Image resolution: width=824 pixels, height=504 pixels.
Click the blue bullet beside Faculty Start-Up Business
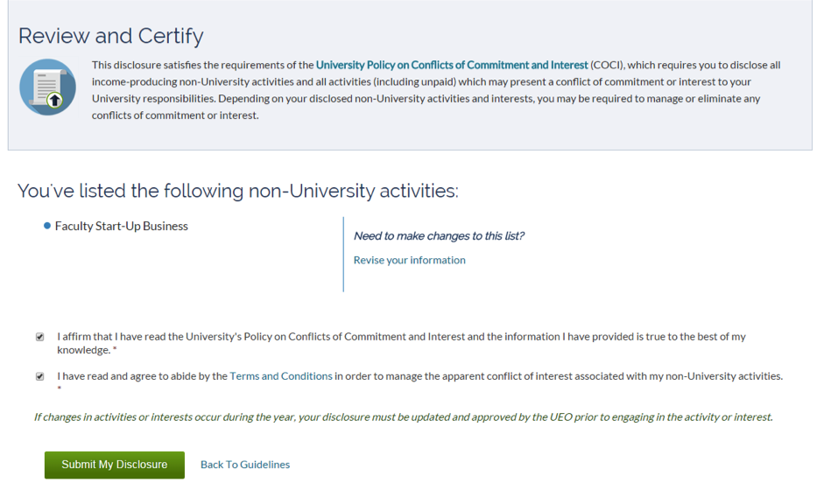46,226
